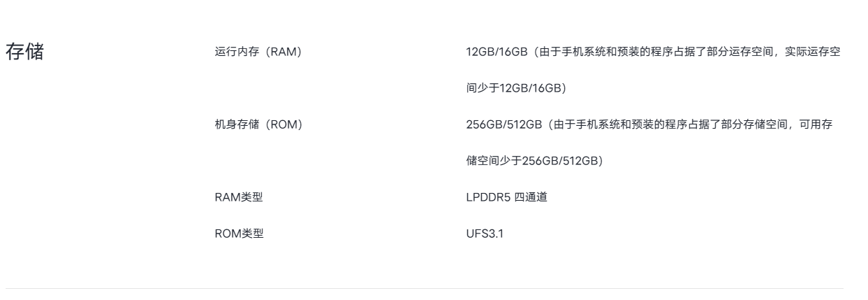Click 12GB/16GB at start of RAM value
The height and width of the screenshot is (300, 868).
click(495, 53)
